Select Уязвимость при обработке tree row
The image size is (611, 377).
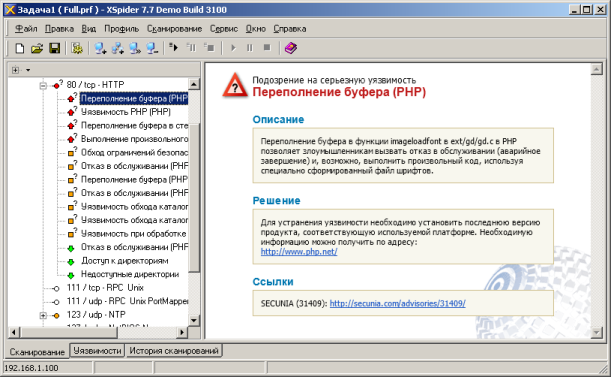click(x=133, y=234)
